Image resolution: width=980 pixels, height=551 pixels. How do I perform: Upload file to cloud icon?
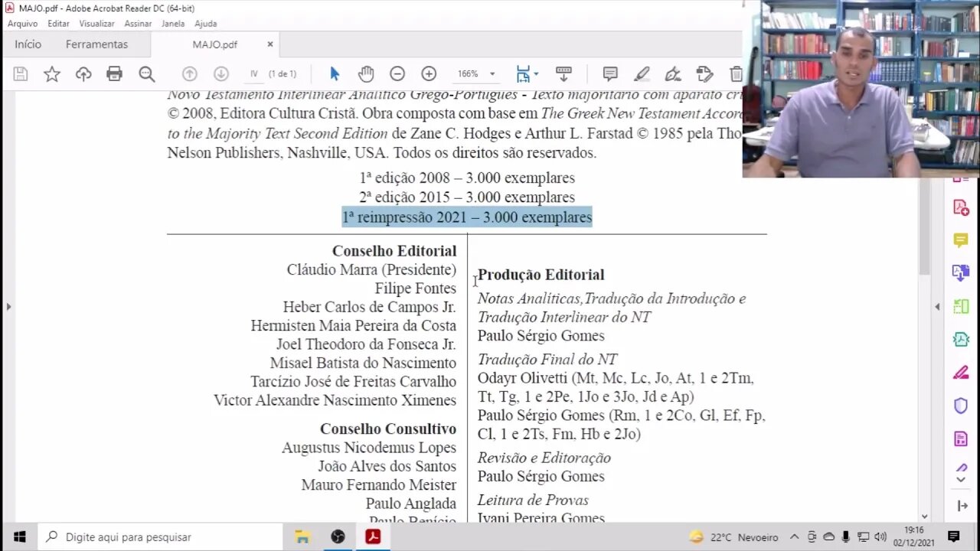(83, 74)
